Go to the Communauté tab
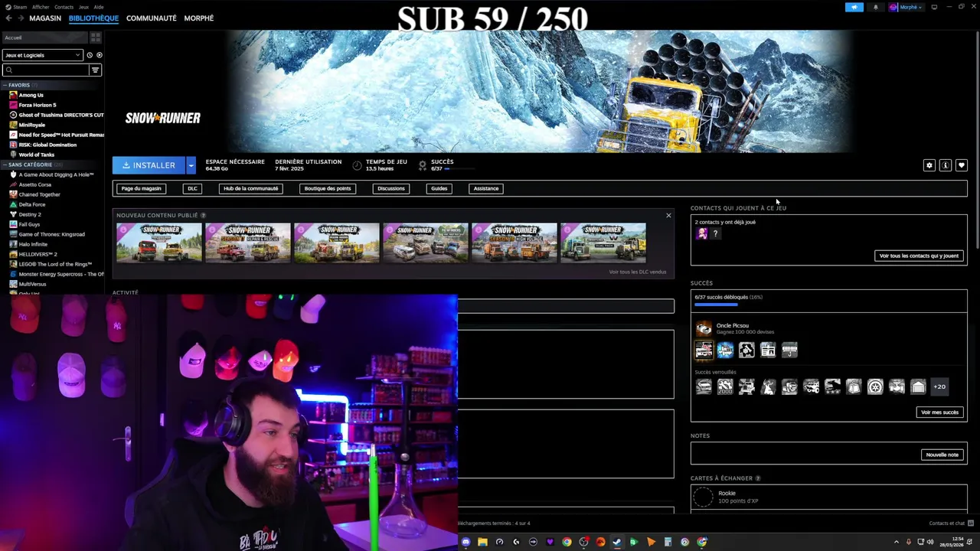 152,18
